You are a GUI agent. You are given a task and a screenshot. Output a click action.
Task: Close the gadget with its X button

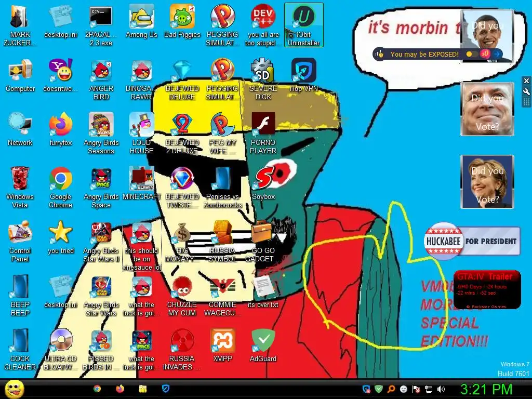[526, 81]
